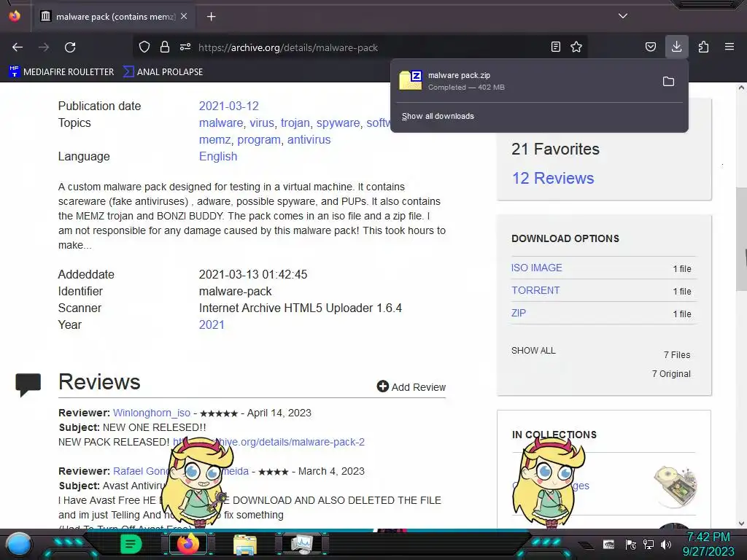View site security via the padlock icon
Image resolution: width=747 pixels, height=560 pixels.
click(x=165, y=47)
